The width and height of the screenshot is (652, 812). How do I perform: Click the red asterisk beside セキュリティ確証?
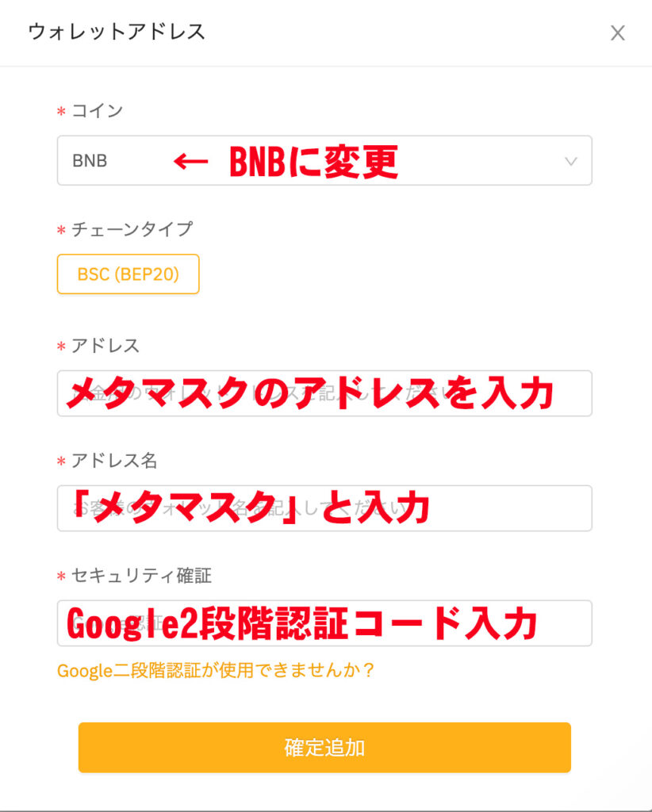click(x=61, y=576)
